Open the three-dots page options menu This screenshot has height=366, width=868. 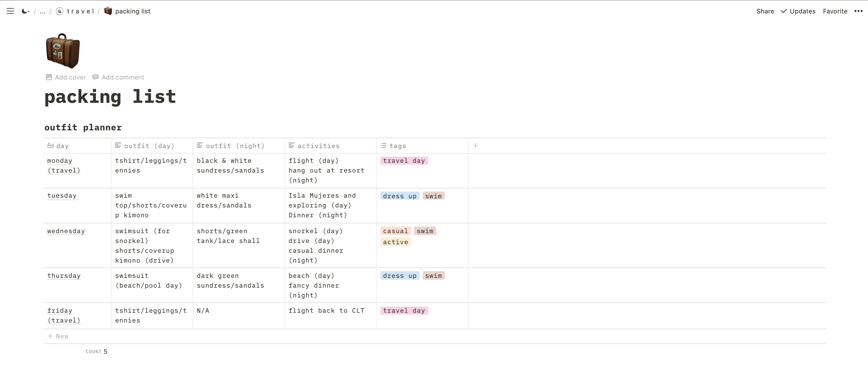pos(858,11)
